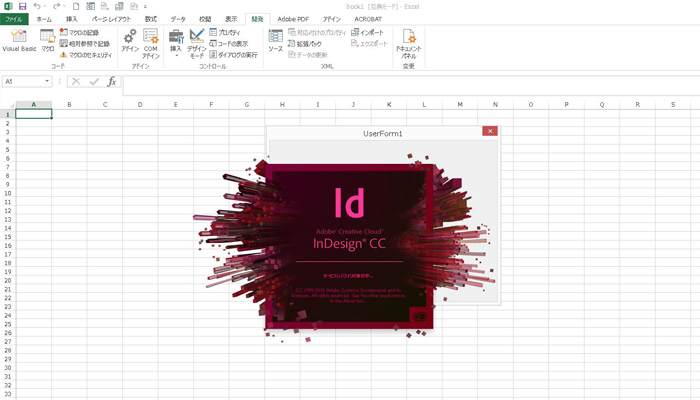
Task: Switch to the Insert (挿入) ribbon tab
Action: point(71,19)
